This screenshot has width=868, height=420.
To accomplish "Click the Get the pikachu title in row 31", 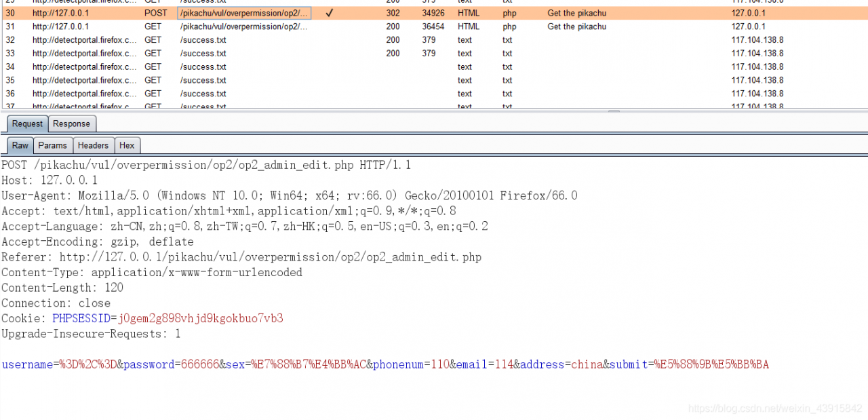I will [577, 26].
